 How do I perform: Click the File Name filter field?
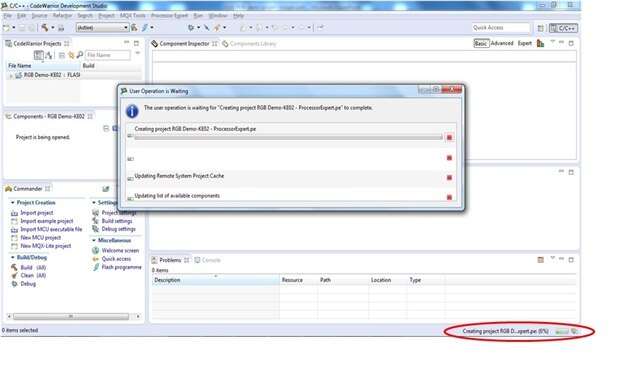pos(108,55)
